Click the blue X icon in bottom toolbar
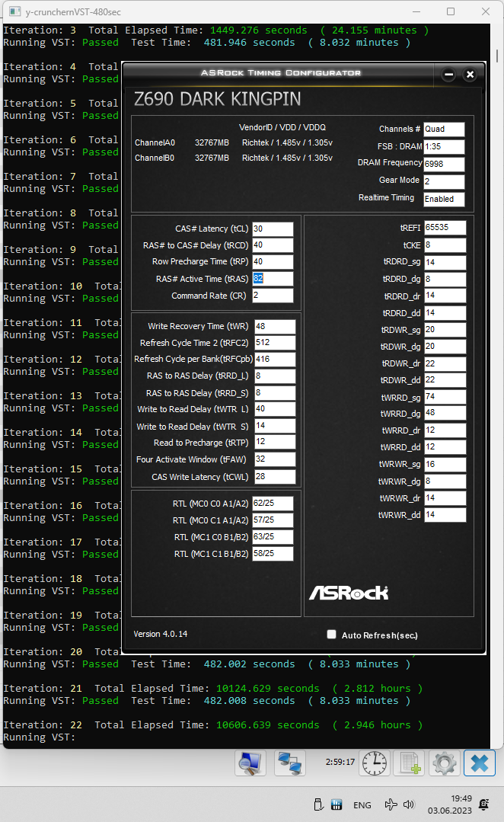This screenshot has width=504, height=822. coord(480,763)
